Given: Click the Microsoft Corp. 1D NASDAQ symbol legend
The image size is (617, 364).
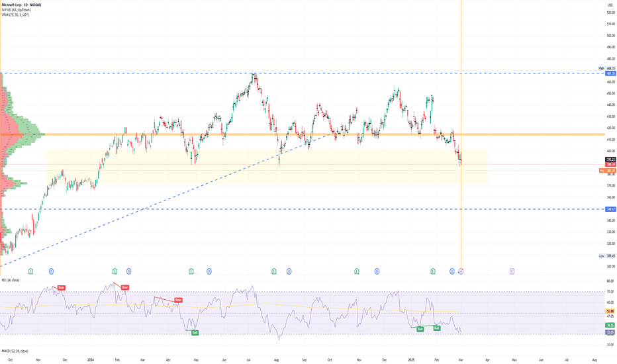Looking at the screenshot, I should 21,5.
